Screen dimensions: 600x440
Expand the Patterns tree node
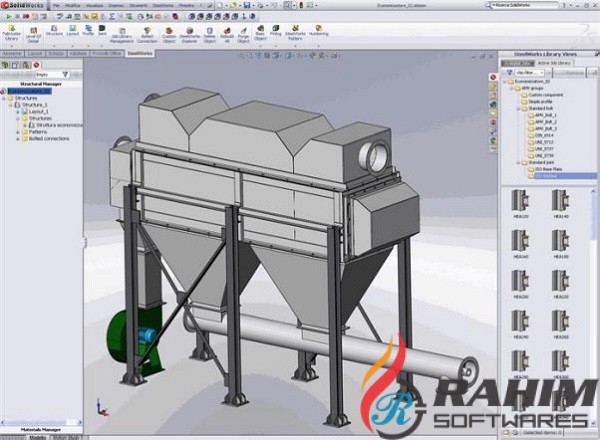18,132
